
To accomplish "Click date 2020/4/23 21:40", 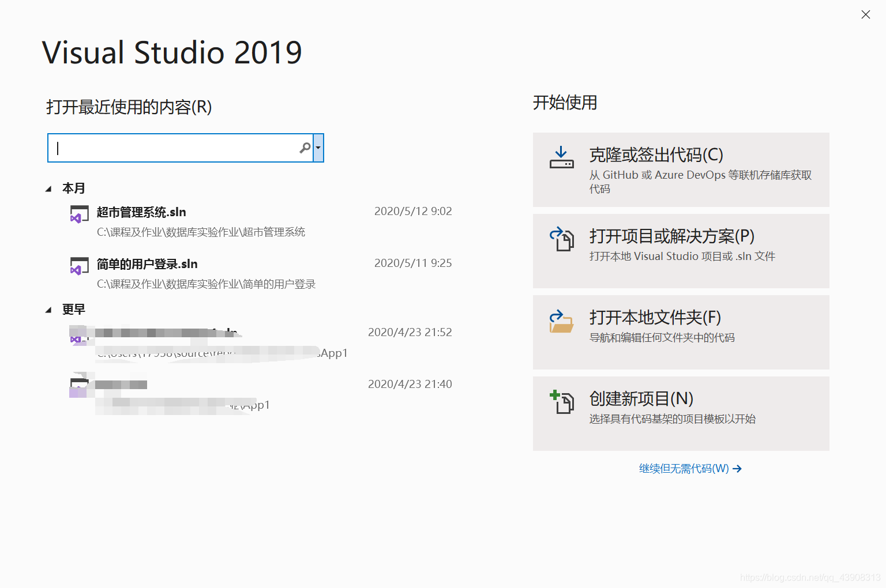I will tap(410, 384).
